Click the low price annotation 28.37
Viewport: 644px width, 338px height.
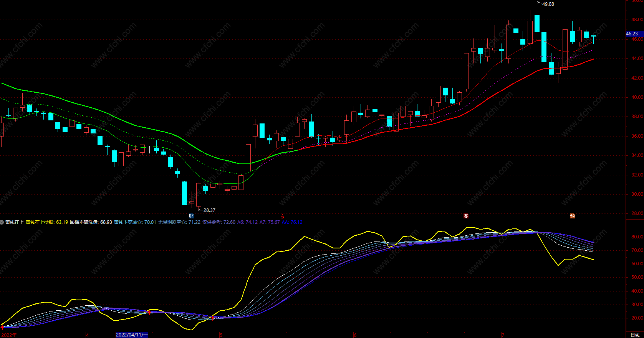point(209,210)
